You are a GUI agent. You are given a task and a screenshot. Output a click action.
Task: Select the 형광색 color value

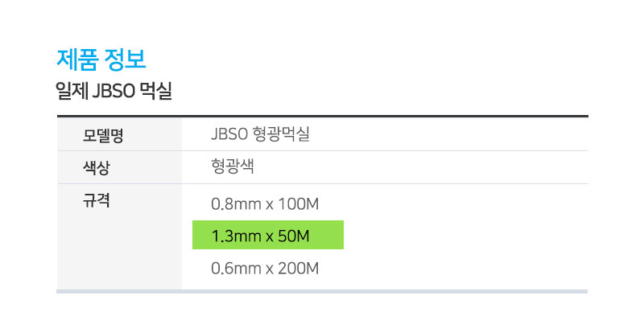(232, 167)
